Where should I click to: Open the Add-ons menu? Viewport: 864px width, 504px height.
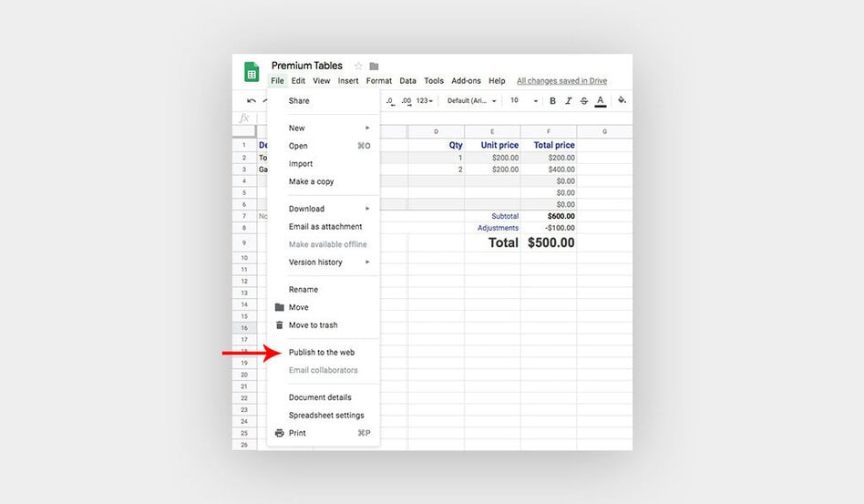coord(466,81)
